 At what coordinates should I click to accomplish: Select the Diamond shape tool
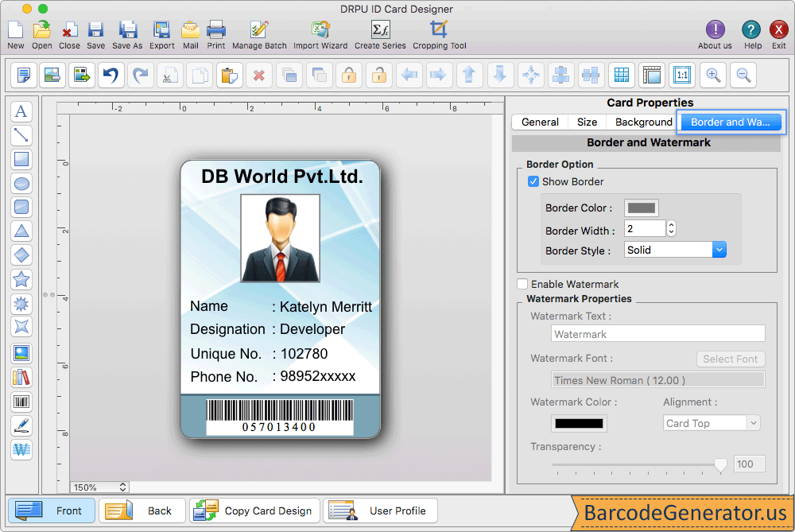pos(21,255)
